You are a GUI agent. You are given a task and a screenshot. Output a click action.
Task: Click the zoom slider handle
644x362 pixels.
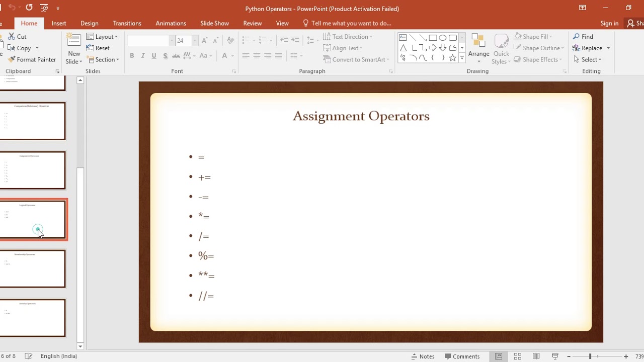click(590, 356)
